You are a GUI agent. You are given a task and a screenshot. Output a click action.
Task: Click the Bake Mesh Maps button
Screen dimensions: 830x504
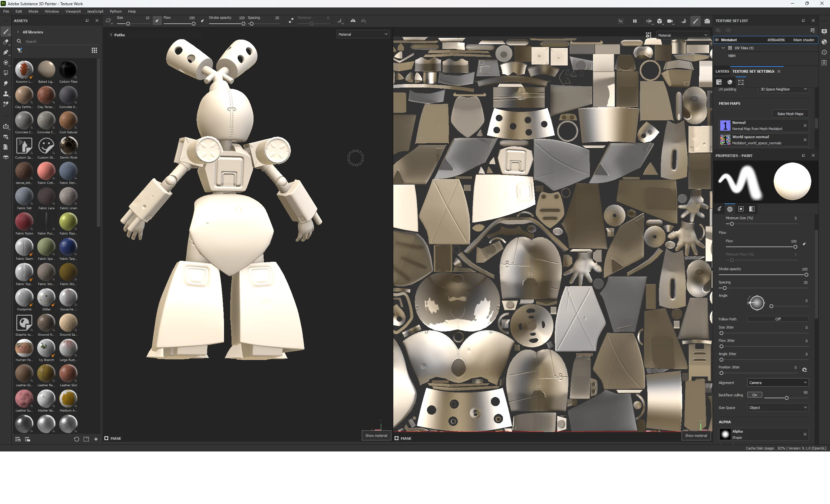click(790, 114)
